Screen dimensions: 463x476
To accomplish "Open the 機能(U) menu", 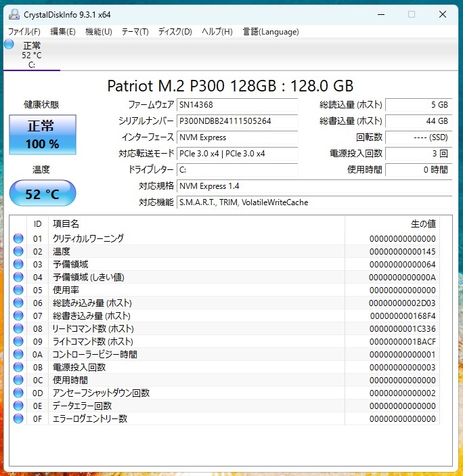I will (99, 32).
